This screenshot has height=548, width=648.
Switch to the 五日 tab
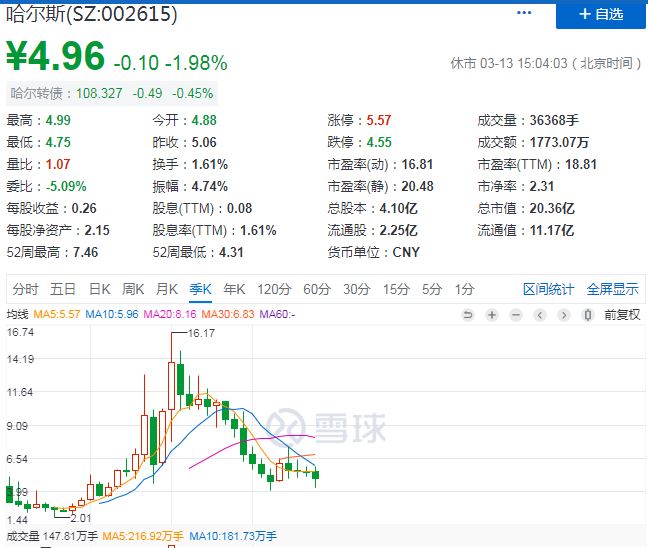[x=63, y=289]
